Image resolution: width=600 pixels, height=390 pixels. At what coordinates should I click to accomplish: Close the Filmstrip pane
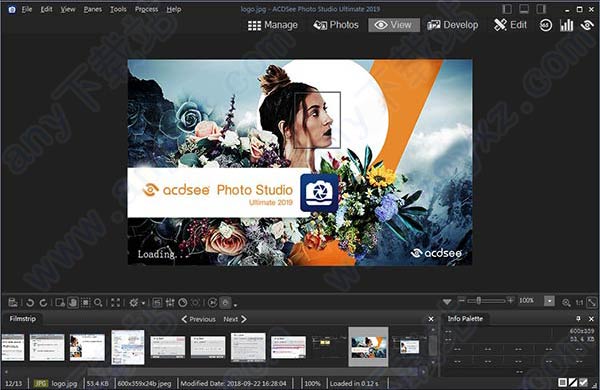(x=431, y=319)
